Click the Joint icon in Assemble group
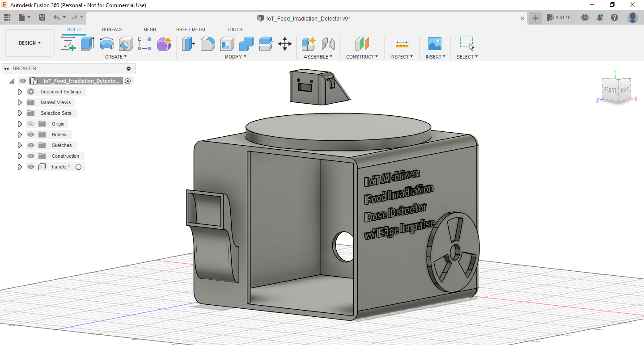This screenshot has width=644, height=345. click(328, 43)
